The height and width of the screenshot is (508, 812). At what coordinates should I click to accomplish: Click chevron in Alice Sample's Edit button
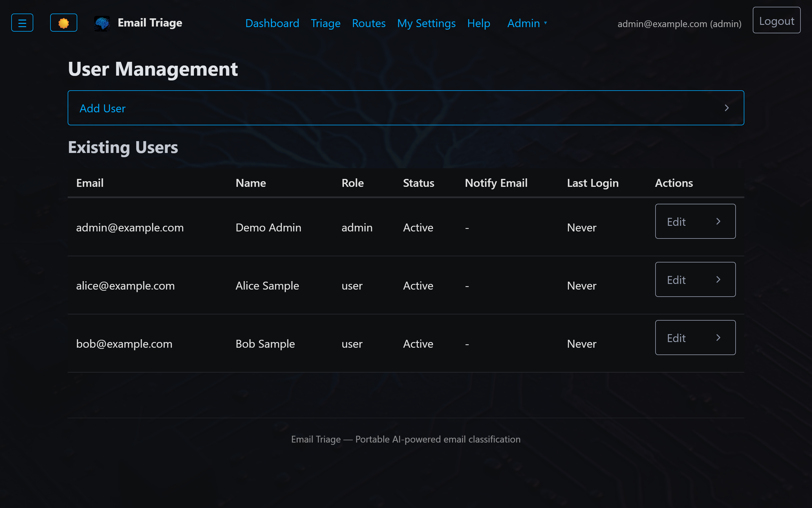click(718, 279)
